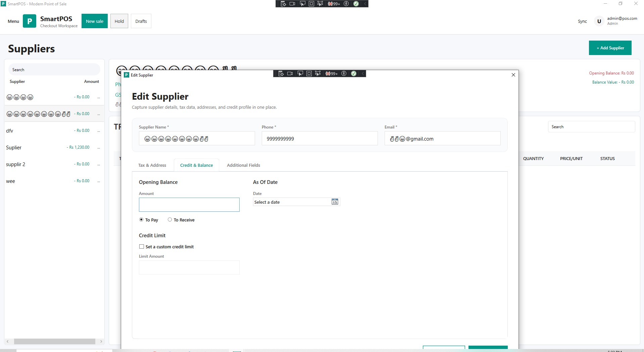Select the 'To Receive' radio button
Screen dimensions: 644x352
170,220
